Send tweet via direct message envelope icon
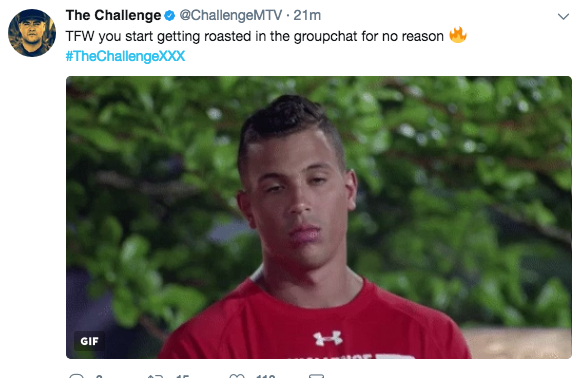 [316, 376]
